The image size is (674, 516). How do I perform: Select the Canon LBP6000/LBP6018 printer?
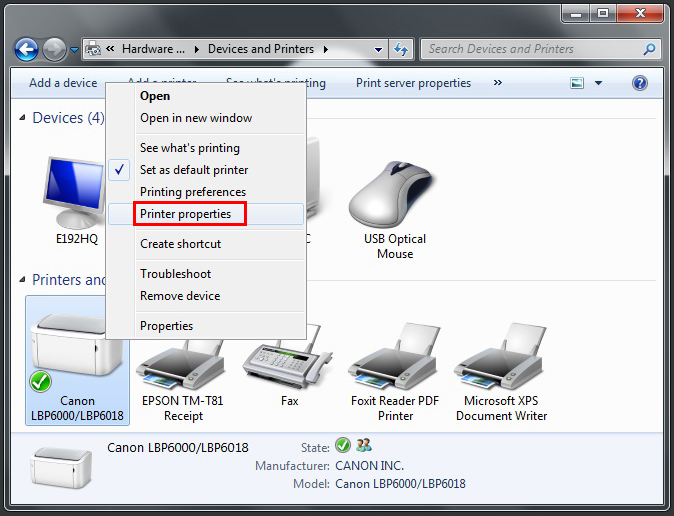(77, 360)
